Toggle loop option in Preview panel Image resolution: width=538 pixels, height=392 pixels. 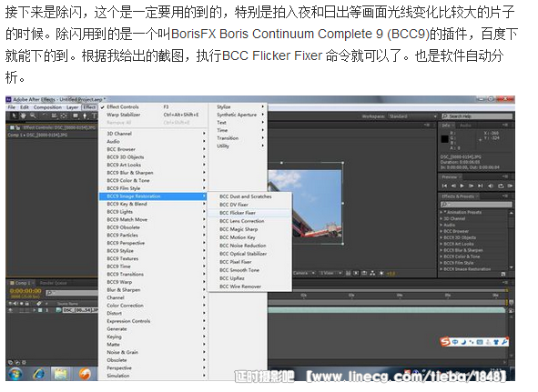(x=501, y=186)
